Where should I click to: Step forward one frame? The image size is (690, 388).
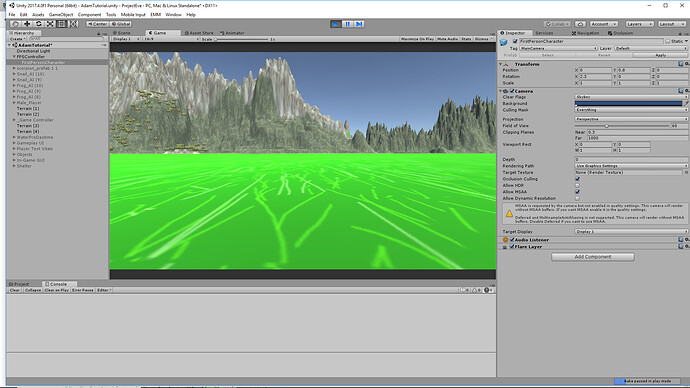tap(359, 24)
